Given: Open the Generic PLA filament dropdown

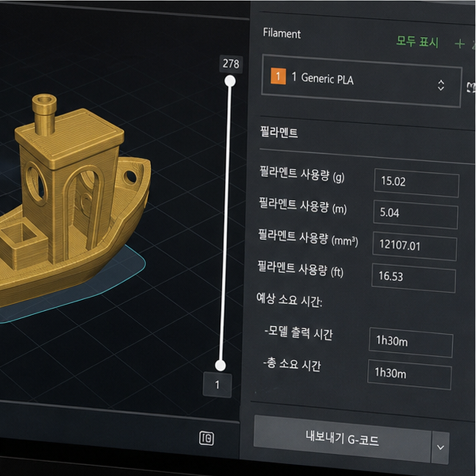Looking at the screenshot, I should point(361,81).
